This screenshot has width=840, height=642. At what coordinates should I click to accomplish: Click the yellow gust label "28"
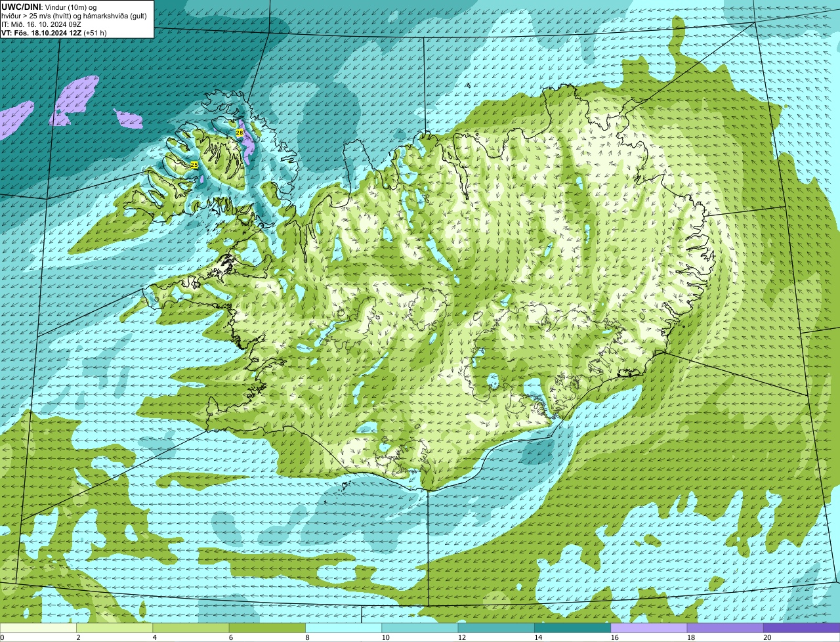tap(240, 132)
